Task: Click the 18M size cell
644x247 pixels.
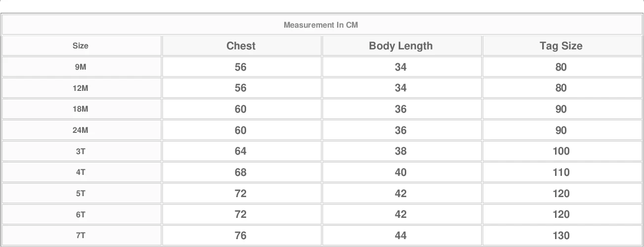Action: click(x=81, y=109)
